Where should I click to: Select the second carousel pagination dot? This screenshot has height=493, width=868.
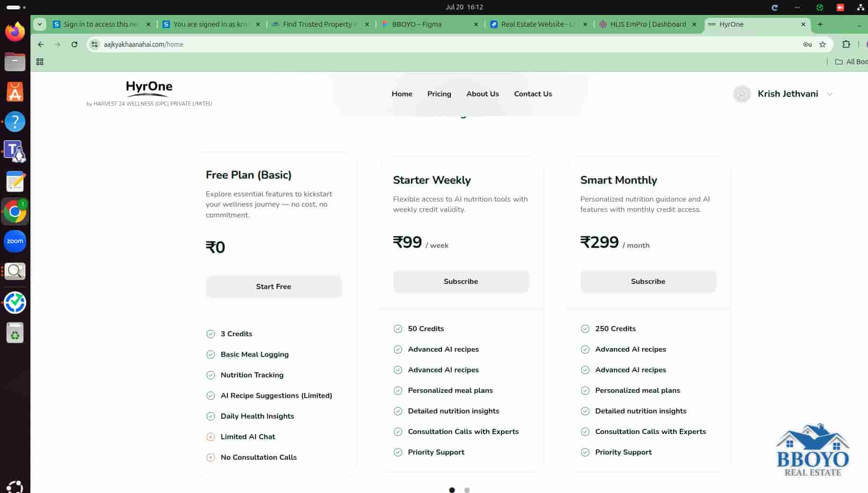click(467, 490)
